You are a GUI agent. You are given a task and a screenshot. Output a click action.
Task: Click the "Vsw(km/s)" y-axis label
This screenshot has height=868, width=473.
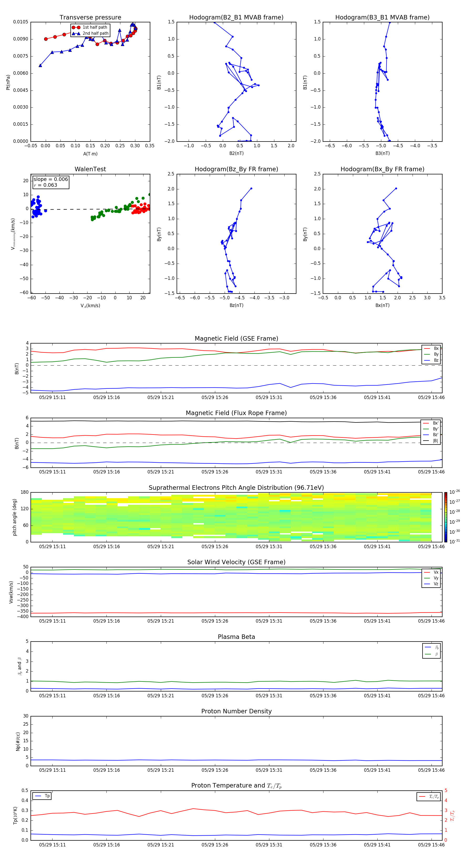pyautogui.click(x=12, y=592)
